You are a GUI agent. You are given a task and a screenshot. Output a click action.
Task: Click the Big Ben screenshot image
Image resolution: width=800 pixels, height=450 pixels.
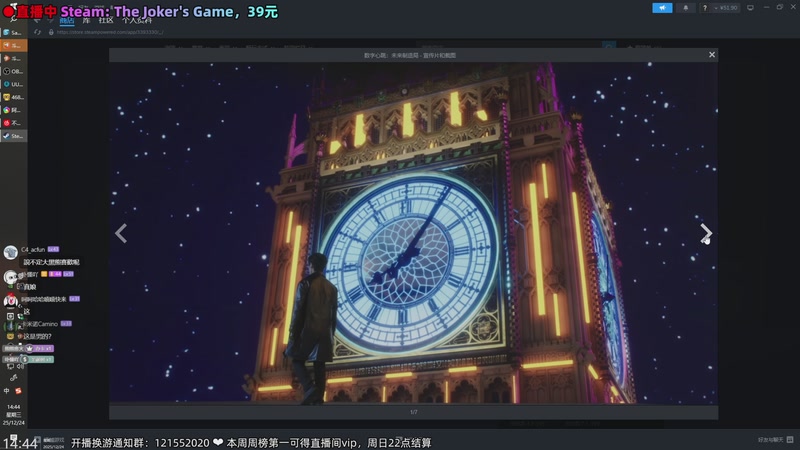pos(413,233)
